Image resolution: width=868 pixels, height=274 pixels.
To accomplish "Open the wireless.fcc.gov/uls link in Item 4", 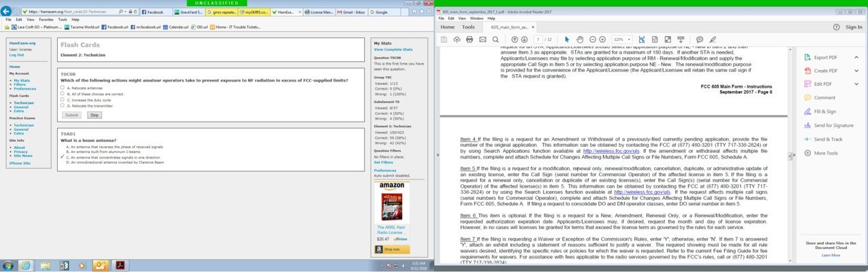I will [611, 150].
